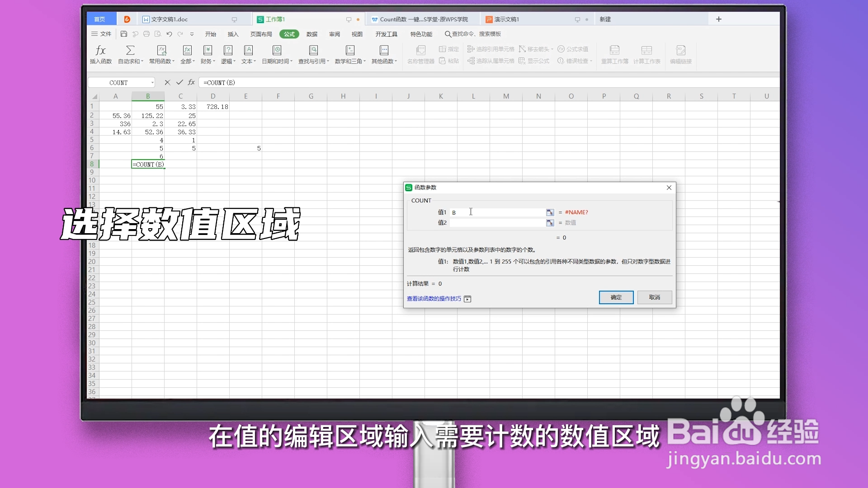Click the AutoSum sigma icon
Screen dimensions: 868x488
[x=130, y=51]
